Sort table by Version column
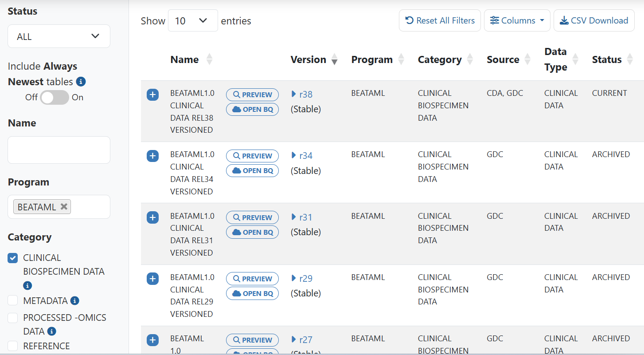Image resolution: width=644 pixels, height=355 pixels. pos(334,59)
